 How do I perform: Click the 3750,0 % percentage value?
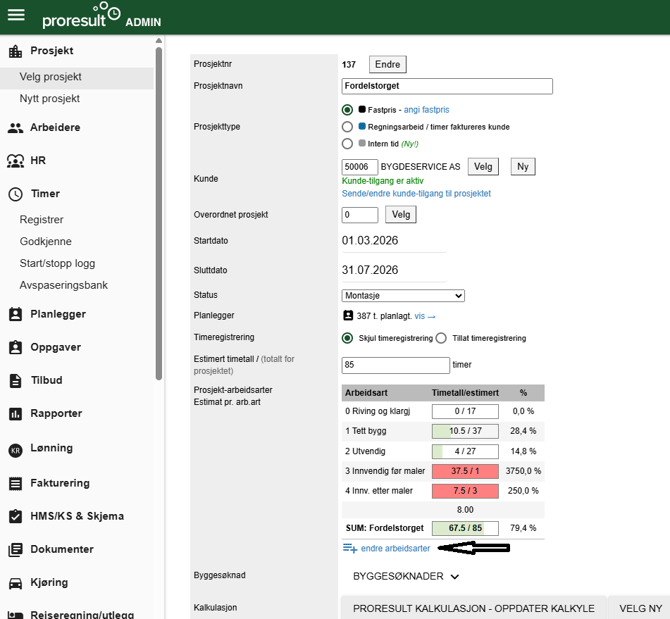coord(523,471)
